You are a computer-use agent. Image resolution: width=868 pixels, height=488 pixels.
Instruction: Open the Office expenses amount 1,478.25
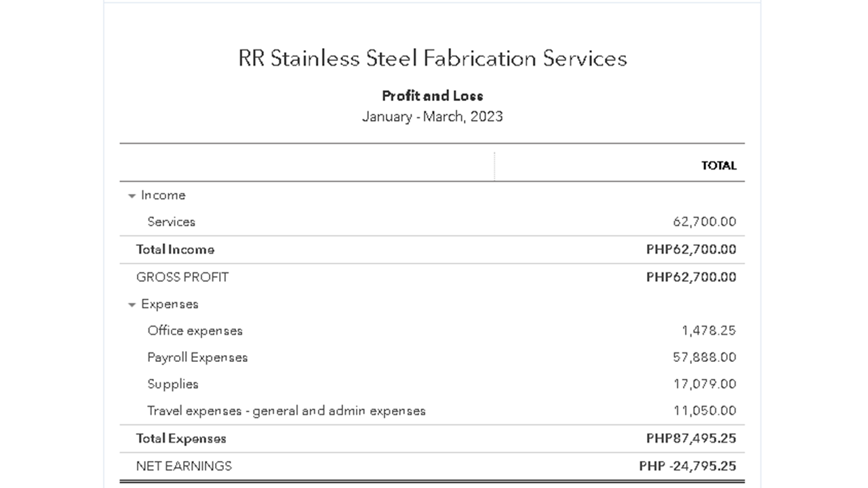click(708, 331)
